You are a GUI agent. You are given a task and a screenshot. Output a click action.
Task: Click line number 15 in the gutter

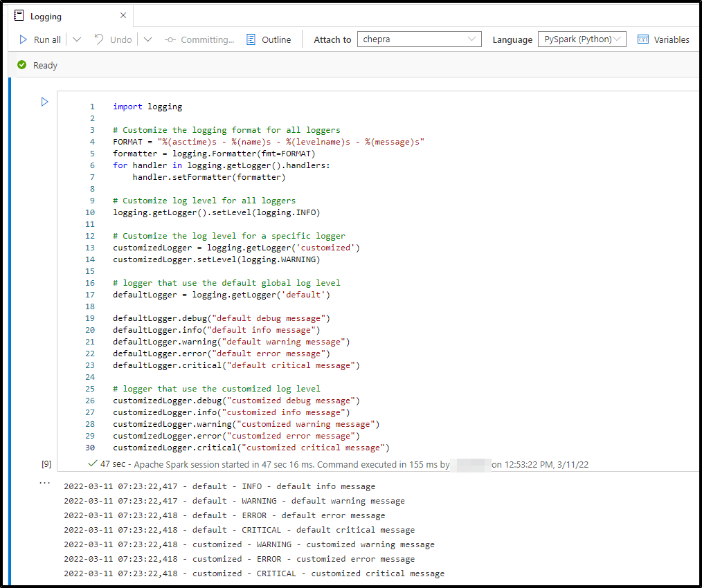(x=89, y=271)
